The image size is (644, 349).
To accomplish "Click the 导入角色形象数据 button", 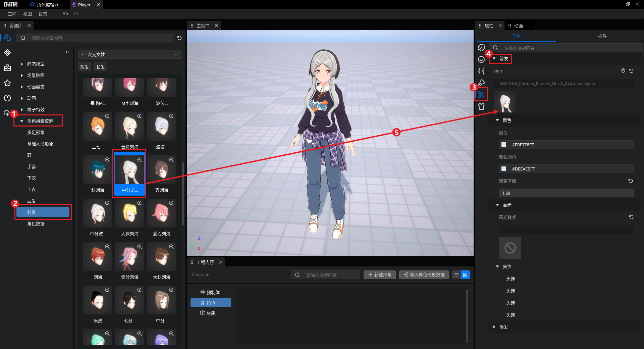I will pos(424,275).
